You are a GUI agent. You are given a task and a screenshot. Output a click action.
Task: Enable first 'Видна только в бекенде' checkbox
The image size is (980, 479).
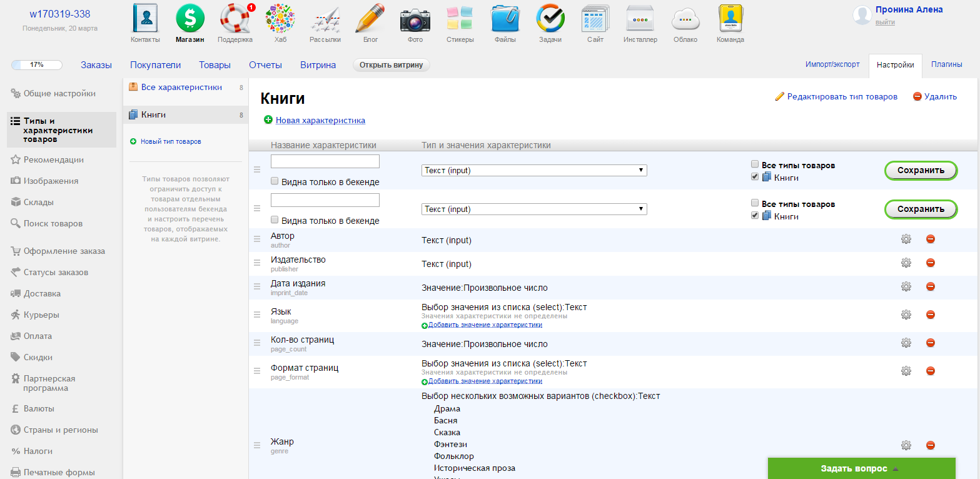pyautogui.click(x=275, y=181)
